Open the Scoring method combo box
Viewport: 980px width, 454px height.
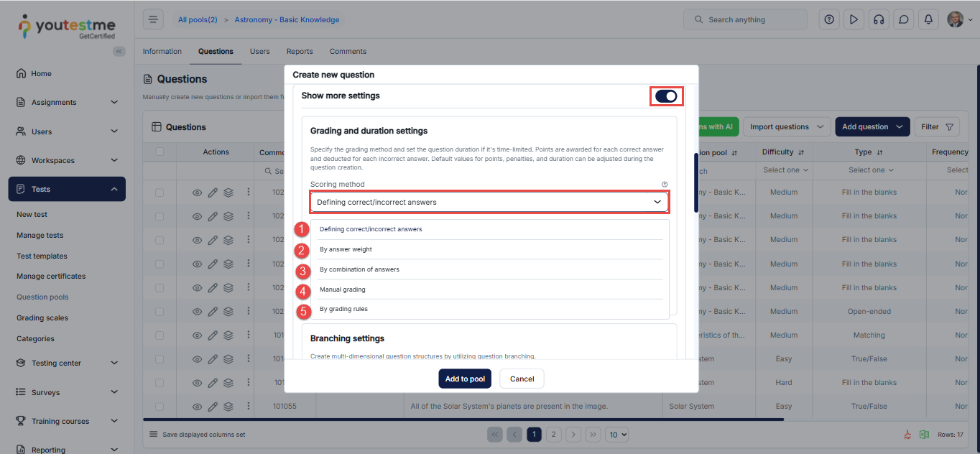click(x=489, y=203)
